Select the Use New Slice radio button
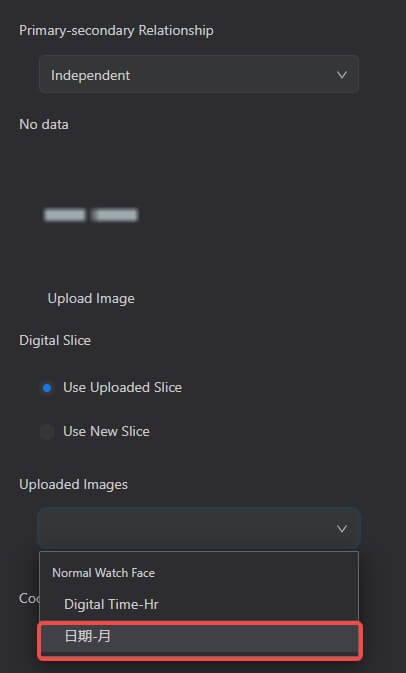Viewport: 406px width, 673px height. (x=47, y=432)
